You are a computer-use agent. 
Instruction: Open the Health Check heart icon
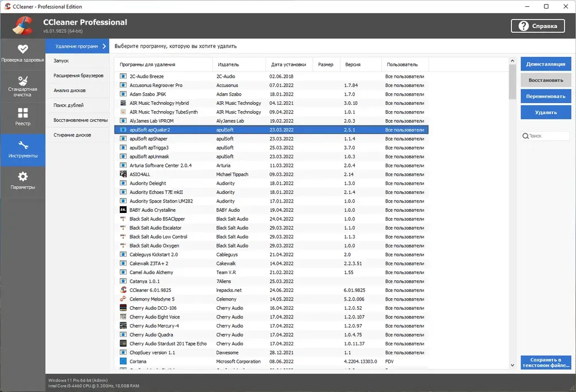coord(22,50)
